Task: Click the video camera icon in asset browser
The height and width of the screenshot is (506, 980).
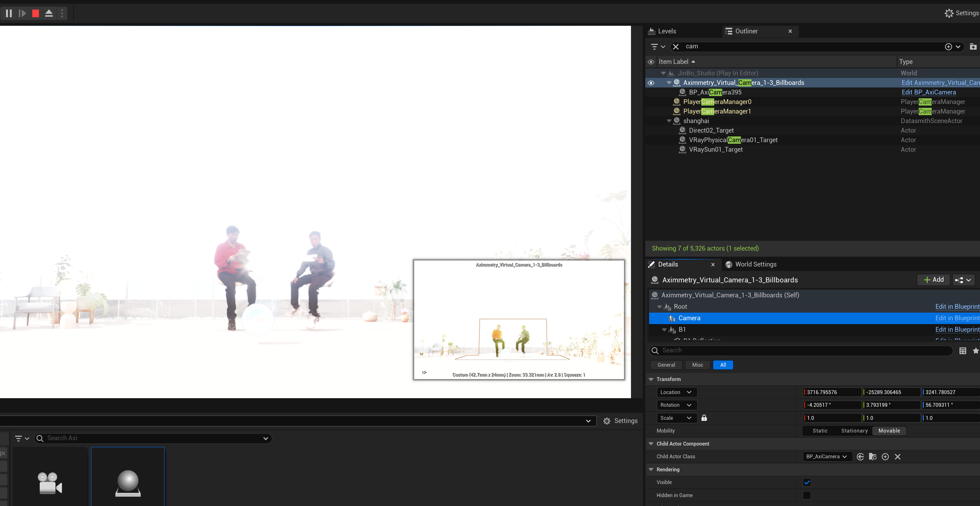Action: pyautogui.click(x=50, y=481)
